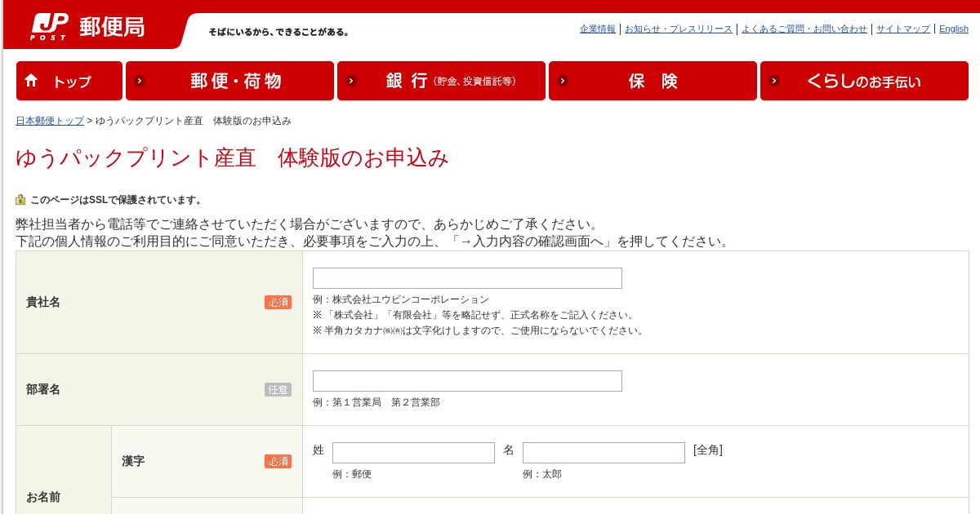The width and height of the screenshot is (980, 514).
Task: Click the 部署名 row label
Action: [43, 389]
